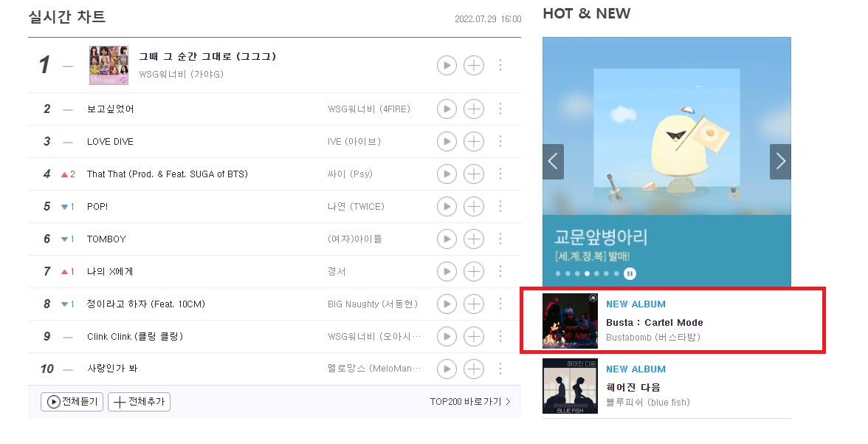Click the 전체듣기 play-all button
Viewport: 868px width, 444px height.
pyautogui.click(x=72, y=402)
